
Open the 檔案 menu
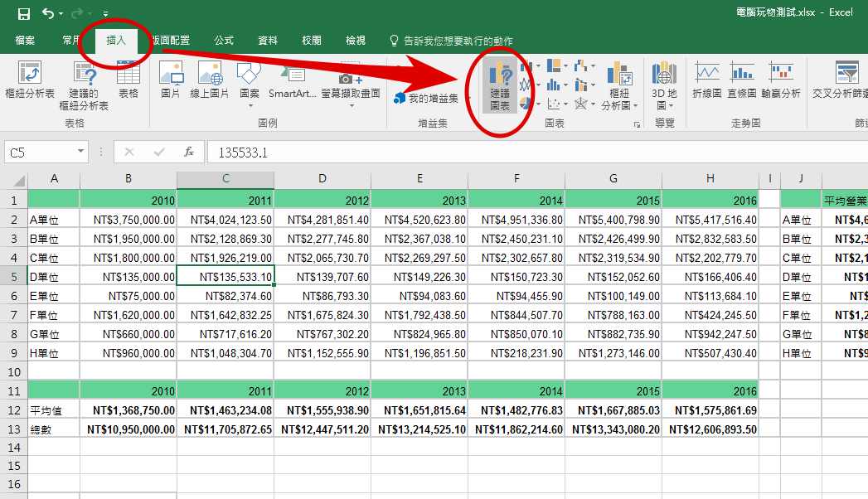[25, 39]
